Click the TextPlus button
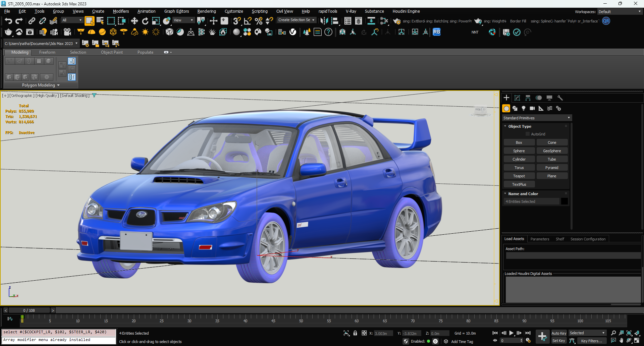Screen dimensions: 644x346 coord(519,184)
